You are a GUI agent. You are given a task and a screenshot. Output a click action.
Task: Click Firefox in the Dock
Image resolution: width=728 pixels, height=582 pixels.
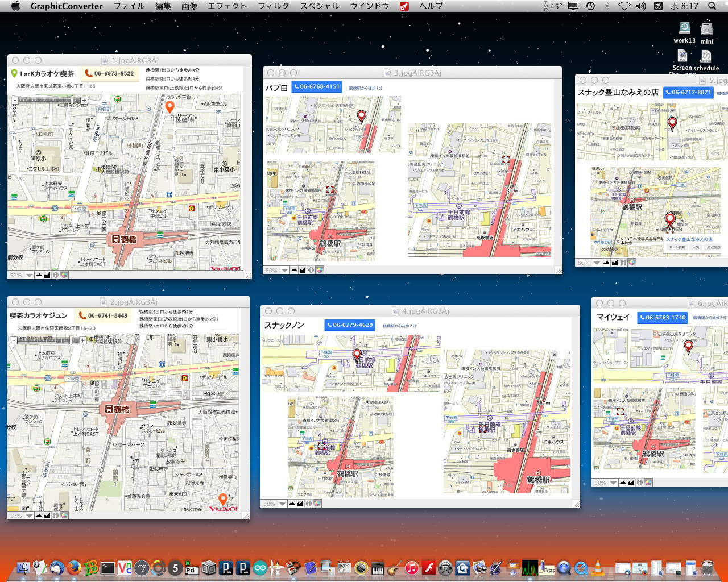click(x=74, y=567)
